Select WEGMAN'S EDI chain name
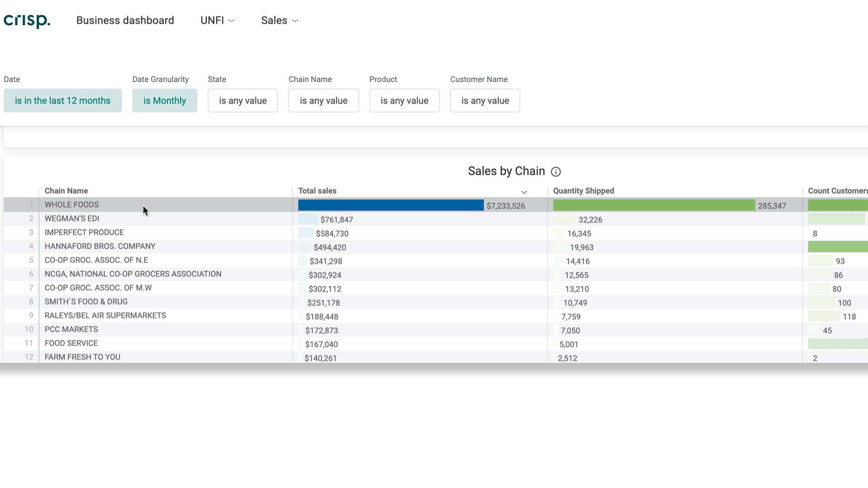The height and width of the screenshot is (488, 868). coord(72,219)
